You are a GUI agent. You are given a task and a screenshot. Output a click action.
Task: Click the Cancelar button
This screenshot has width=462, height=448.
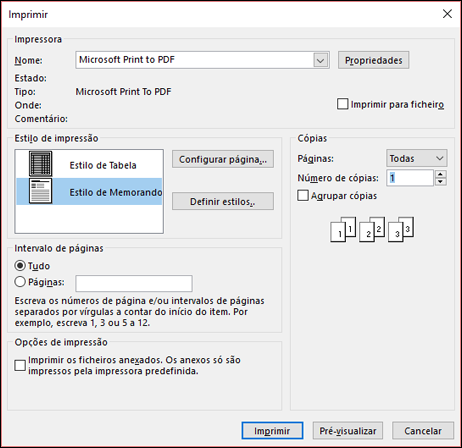[423, 431]
